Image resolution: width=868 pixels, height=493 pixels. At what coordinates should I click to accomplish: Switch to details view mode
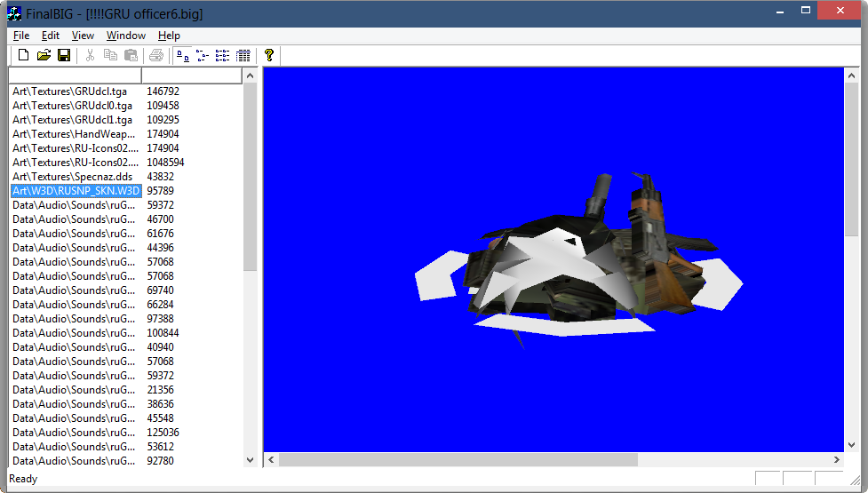[x=243, y=56]
